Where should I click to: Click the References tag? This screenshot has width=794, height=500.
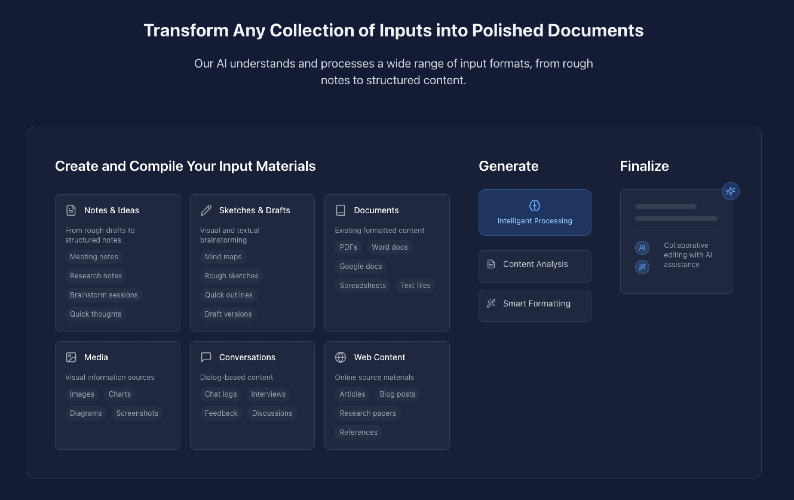pyautogui.click(x=359, y=433)
